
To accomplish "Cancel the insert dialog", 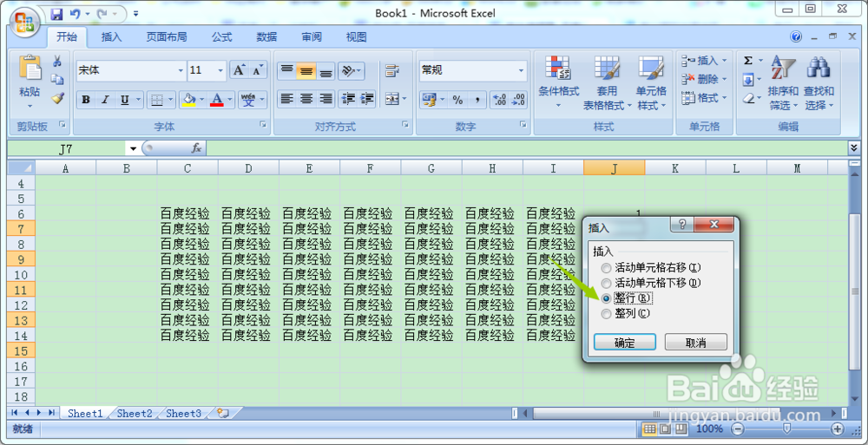I will (696, 343).
